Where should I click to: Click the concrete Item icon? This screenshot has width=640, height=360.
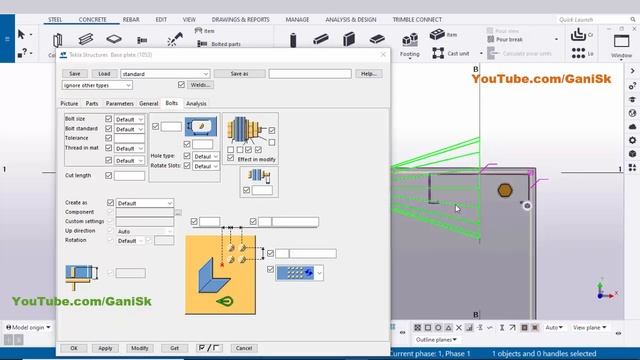coord(437,34)
